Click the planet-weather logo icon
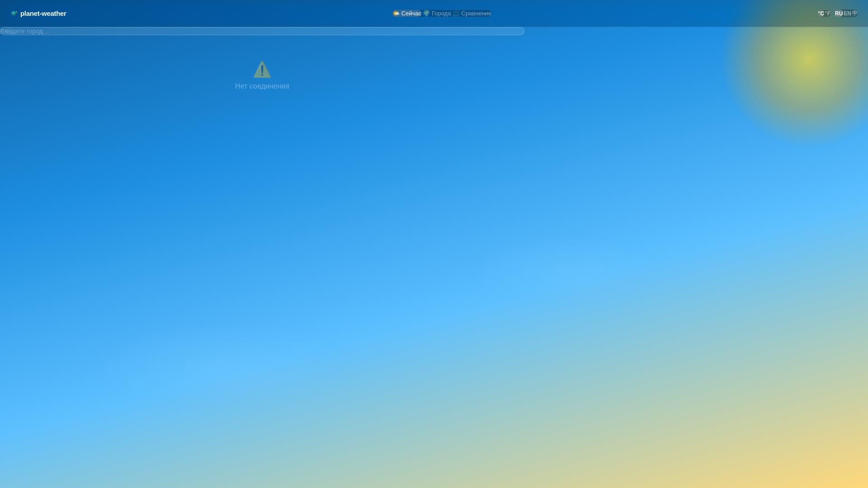Screen dimensions: 868x488 point(14,14)
